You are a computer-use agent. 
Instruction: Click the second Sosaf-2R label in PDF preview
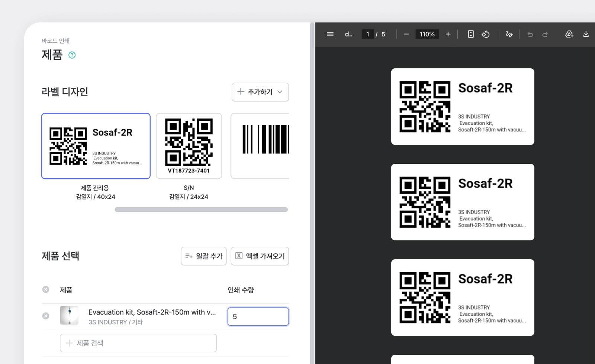463,202
